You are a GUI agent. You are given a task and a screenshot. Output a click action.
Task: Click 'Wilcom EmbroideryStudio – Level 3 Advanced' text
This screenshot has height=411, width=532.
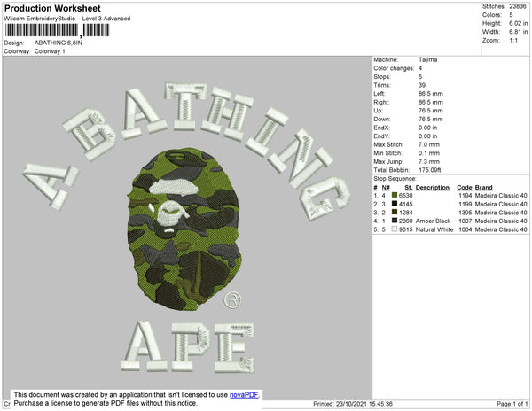pos(67,19)
